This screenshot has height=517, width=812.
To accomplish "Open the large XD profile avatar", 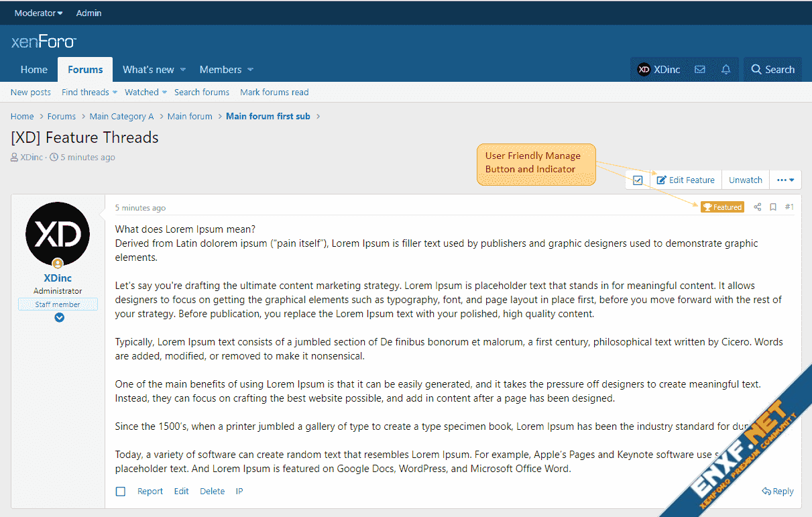I will [x=58, y=234].
